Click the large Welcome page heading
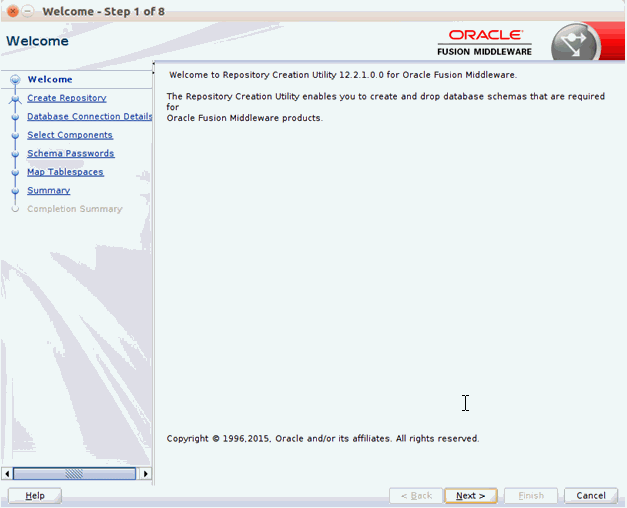The height and width of the screenshot is (508, 627). pos(37,41)
